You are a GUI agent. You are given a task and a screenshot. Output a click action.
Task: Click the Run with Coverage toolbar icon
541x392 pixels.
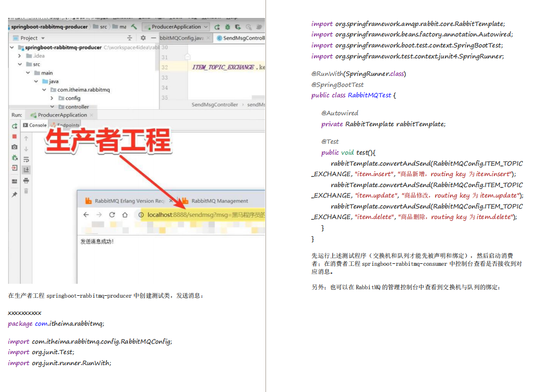click(238, 26)
